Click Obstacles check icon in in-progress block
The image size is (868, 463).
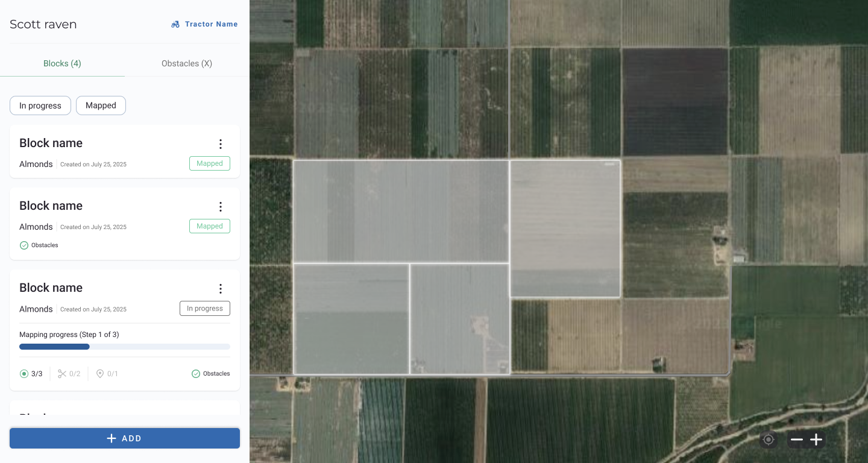coord(196,374)
